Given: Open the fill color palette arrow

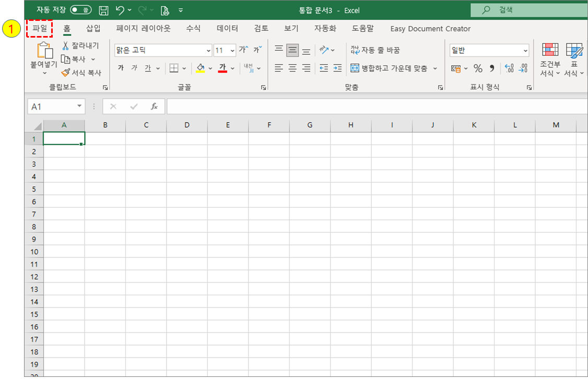Looking at the screenshot, I should pos(210,68).
